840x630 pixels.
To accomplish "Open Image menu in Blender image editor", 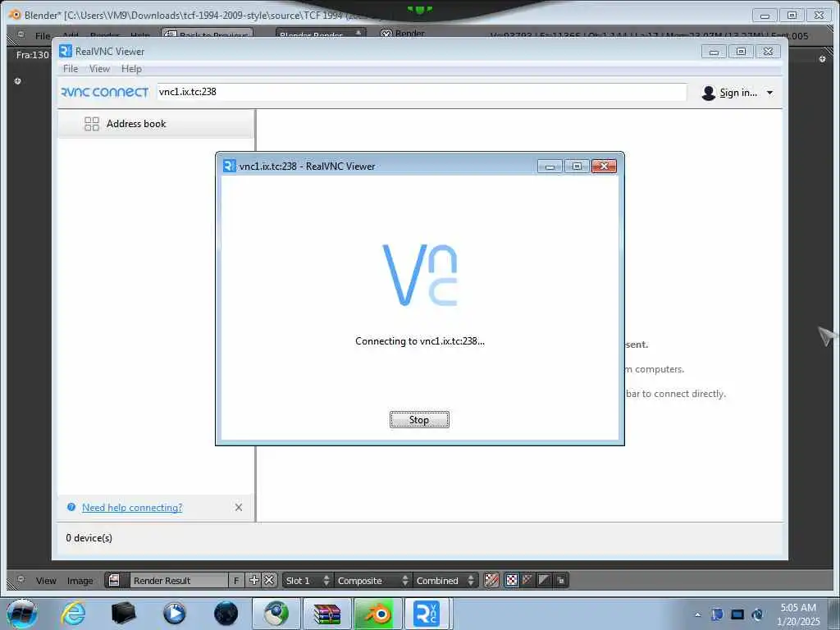I will (80, 581).
